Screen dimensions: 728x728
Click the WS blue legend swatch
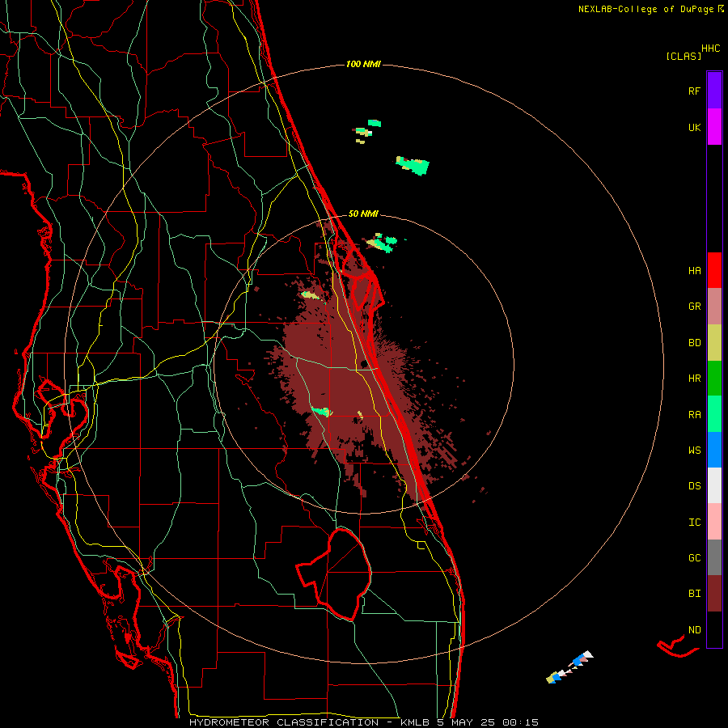(x=714, y=450)
